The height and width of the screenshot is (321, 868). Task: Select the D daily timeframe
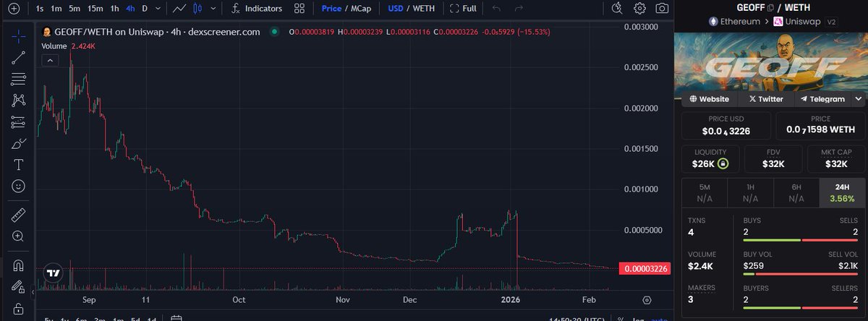pos(145,9)
